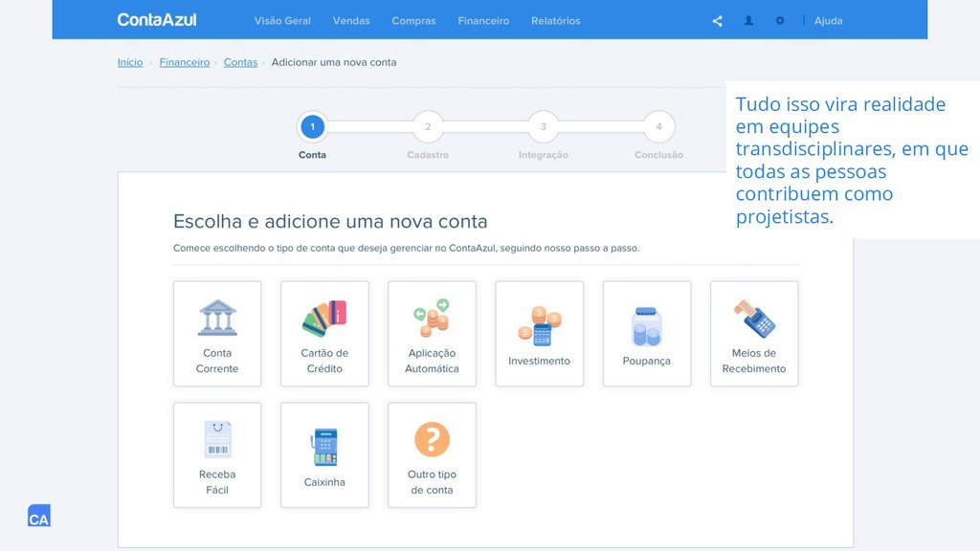Screen dimensions: 980x551
Task: Jump to step 2 Cadastro
Action: pyautogui.click(x=428, y=127)
